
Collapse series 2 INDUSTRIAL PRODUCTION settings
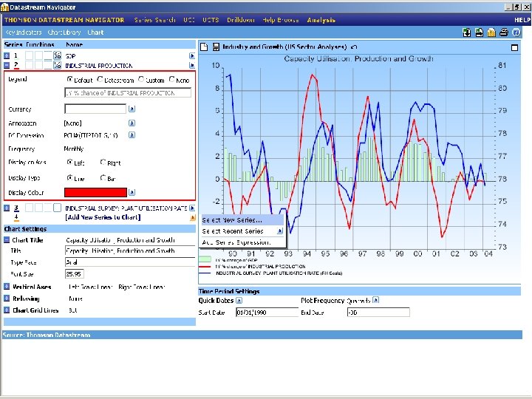point(7,65)
